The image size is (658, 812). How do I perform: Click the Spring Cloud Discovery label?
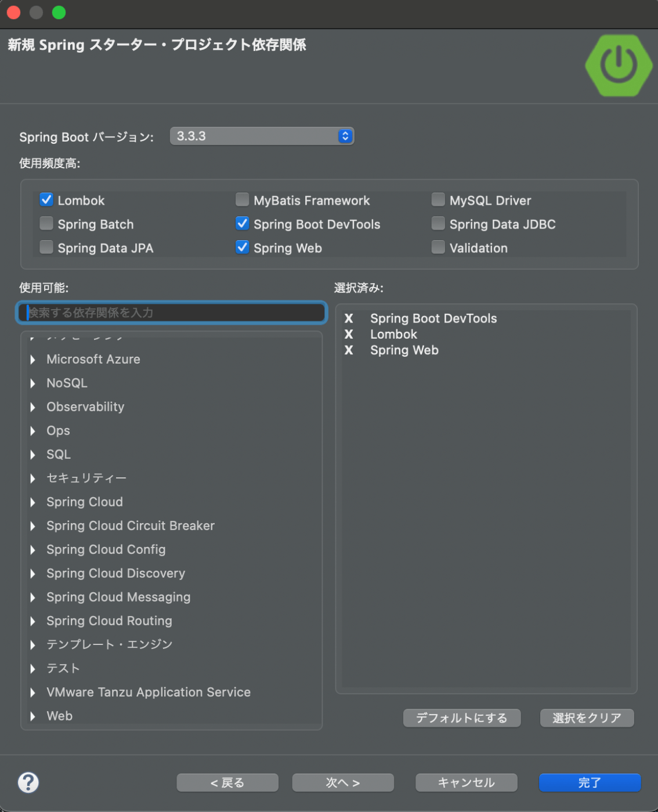coord(115,574)
